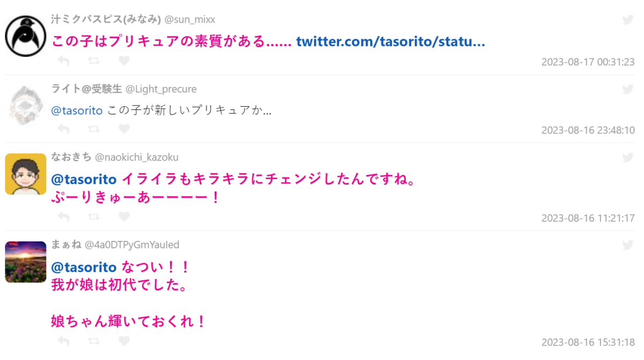Like naokichi_kazoku's tweet
This screenshot has height=360, width=644.
click(x=124, y=217)
